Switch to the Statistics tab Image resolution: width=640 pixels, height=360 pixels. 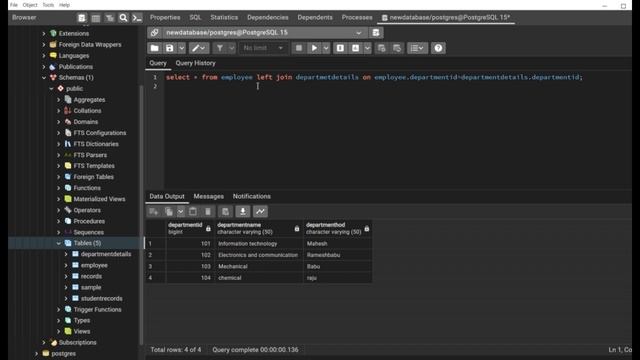pyautogui.click(x=224, y=18)
